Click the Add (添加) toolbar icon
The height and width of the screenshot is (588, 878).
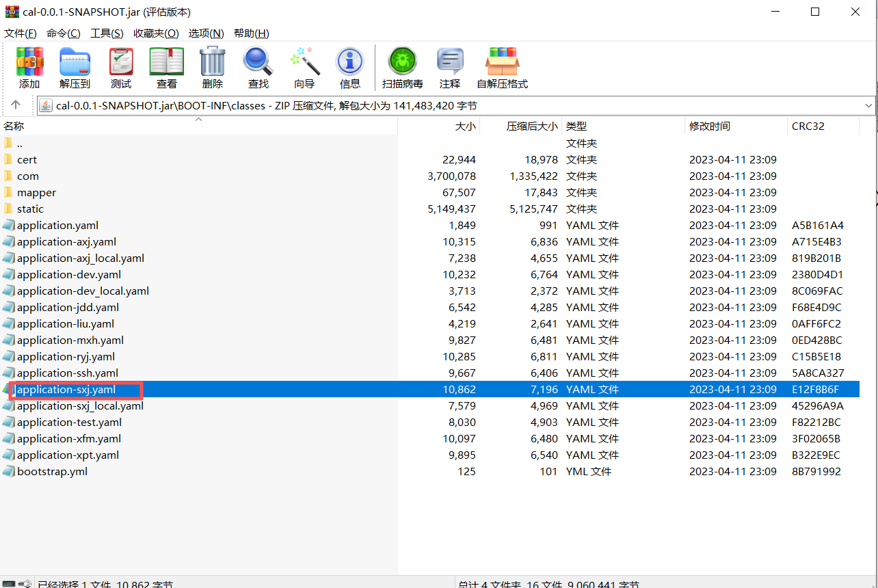[x=29, y=62]
